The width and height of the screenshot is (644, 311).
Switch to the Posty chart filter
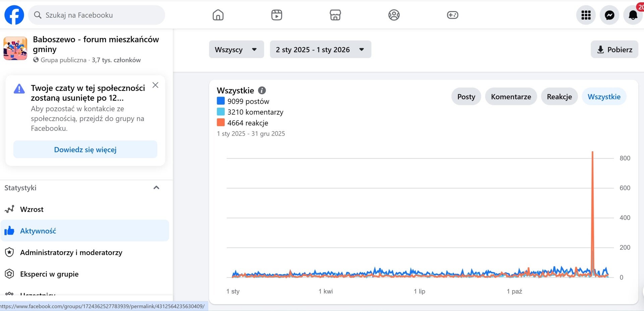pyautogui.click(x=466, y=97)
